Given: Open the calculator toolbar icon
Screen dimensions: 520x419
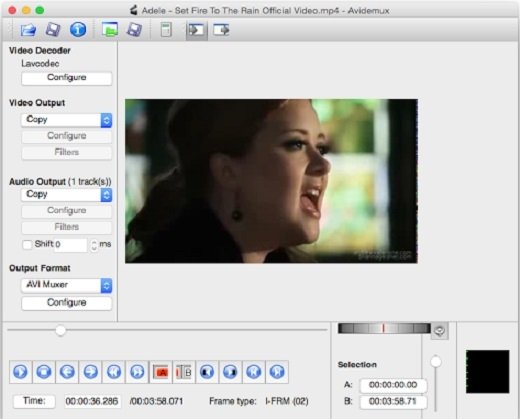Looking at the screenshot, I should click(166, 30).
